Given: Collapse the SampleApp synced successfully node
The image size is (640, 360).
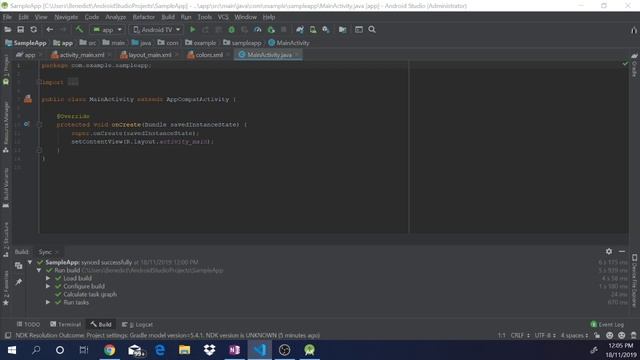Looking at the screenshot, I should 30,262.
